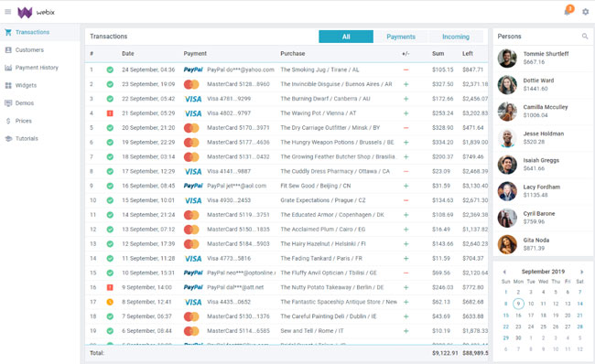Viewport: 595px width, 364px height.
Task: Sort by the Payment column header
Action: coord(195,53)
